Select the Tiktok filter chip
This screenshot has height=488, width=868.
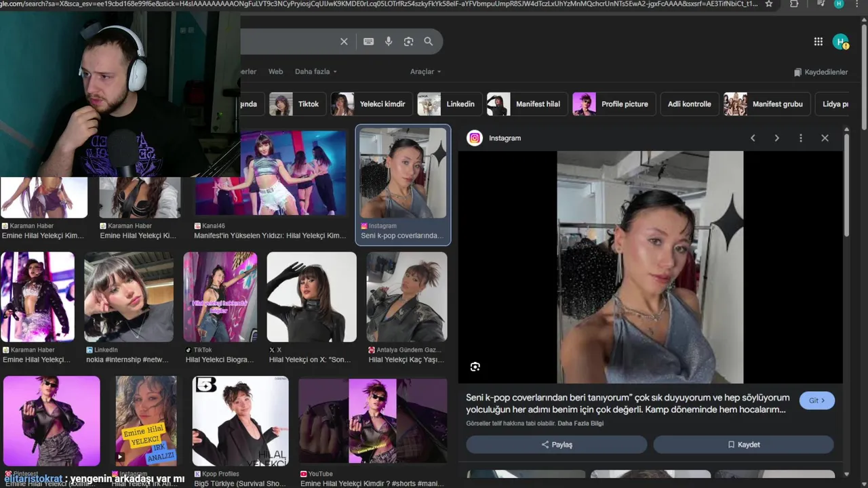tap(298, 104)
